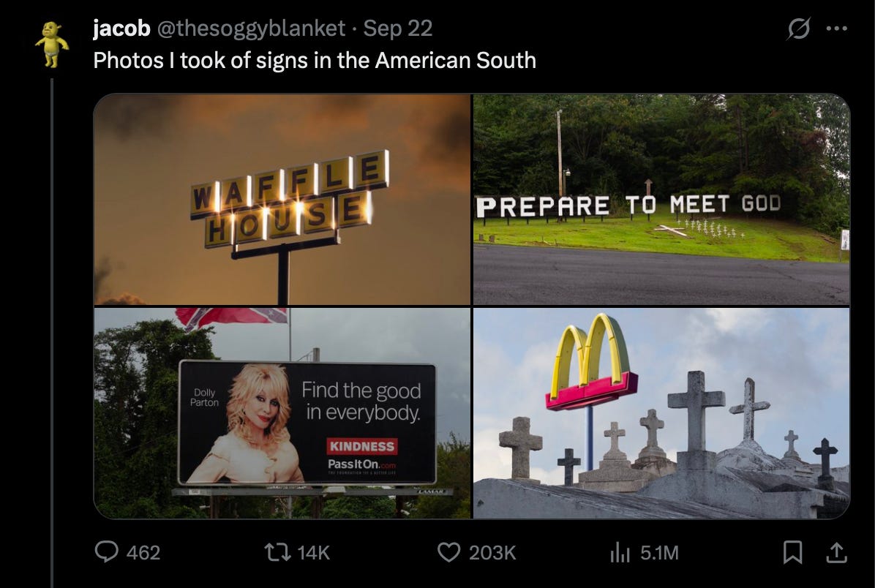The width and height of the screenshot is (875, 588).
Task: Click the tweet text about American South
Action: 315,60
